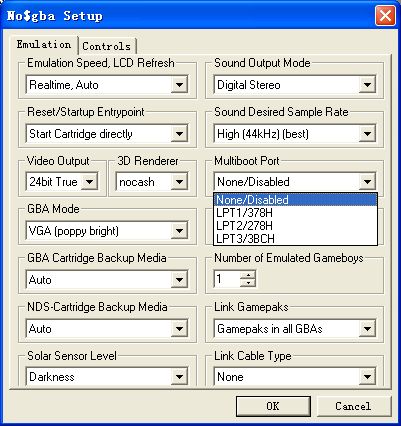Viewport: 401px width, 426px height.
Task: Select the Emulation tab
Action: click(x=44, y=45)
